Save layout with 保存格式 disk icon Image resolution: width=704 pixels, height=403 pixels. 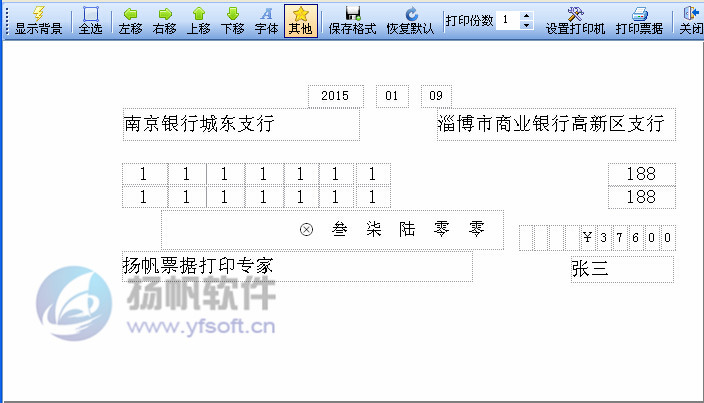point(352,20)
